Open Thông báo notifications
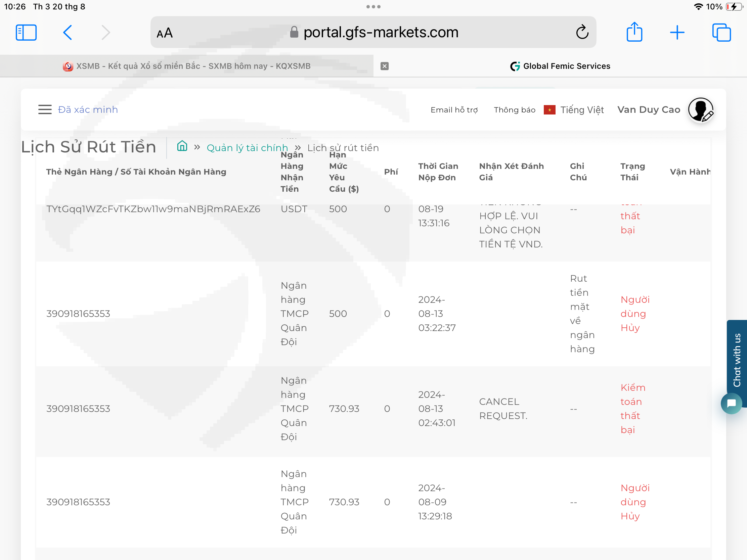This screenshot has width=747, height=560. [x=514, y=110]
